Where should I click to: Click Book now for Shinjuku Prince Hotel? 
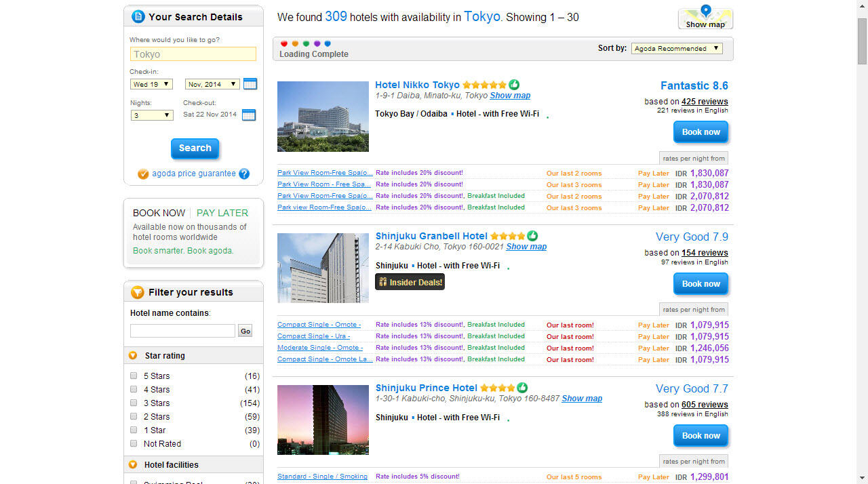[701, 436]
